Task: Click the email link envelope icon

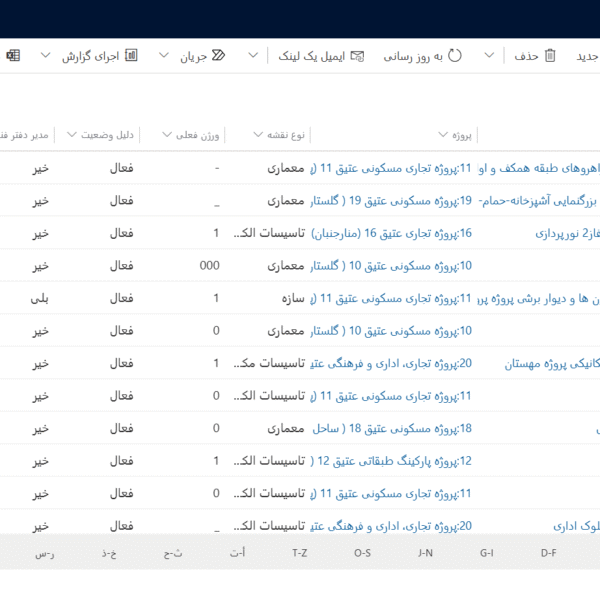Action: pos(358,56)
